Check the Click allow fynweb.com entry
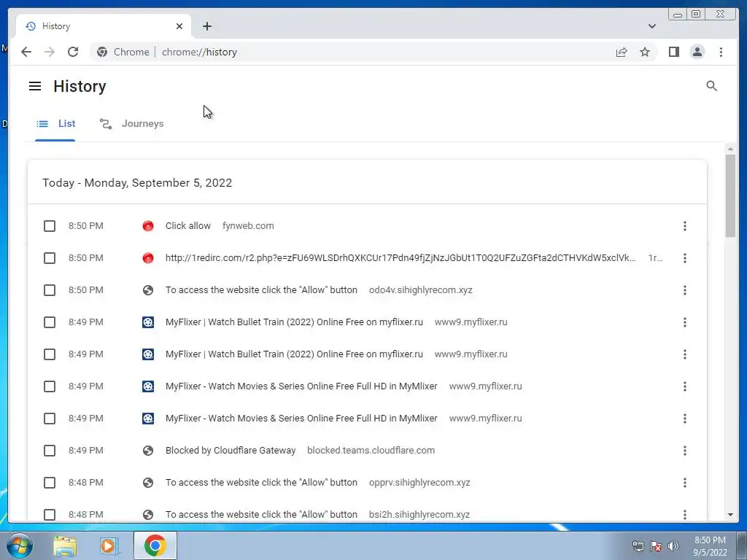This screenshot has height=560, width=747. click(x=50, y=226)
